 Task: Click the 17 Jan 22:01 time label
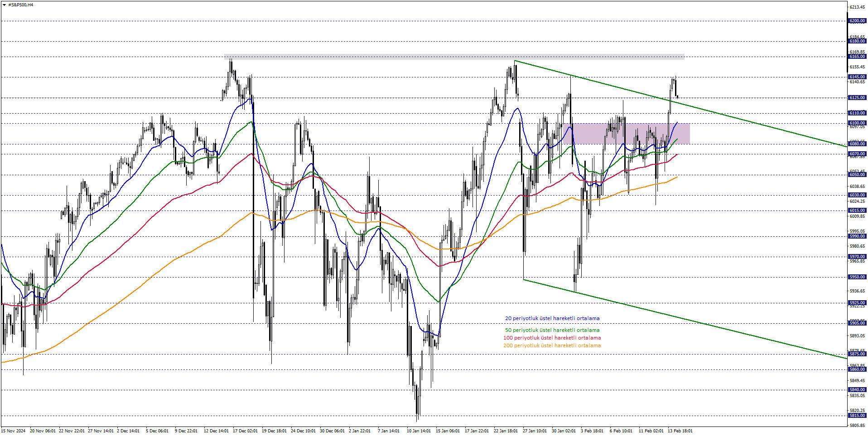pyautogui.click(x=477, y=431)
